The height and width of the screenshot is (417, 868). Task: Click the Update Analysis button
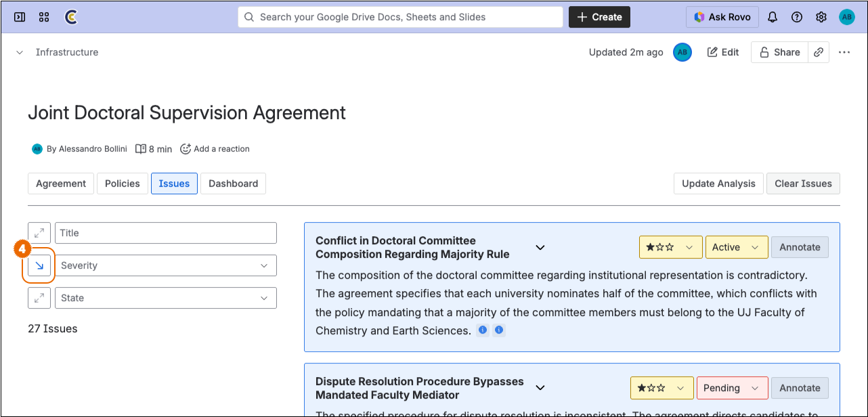(x=718, y=183)
